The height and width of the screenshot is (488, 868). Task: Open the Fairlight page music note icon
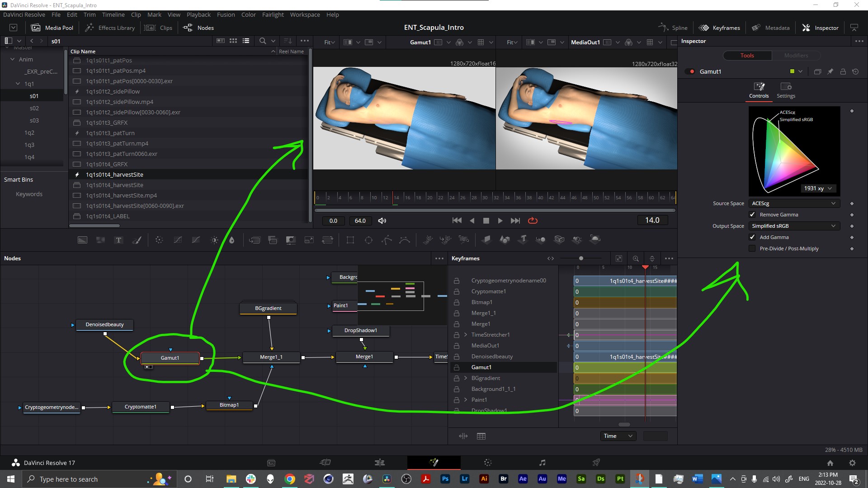(x=542, y=462)
